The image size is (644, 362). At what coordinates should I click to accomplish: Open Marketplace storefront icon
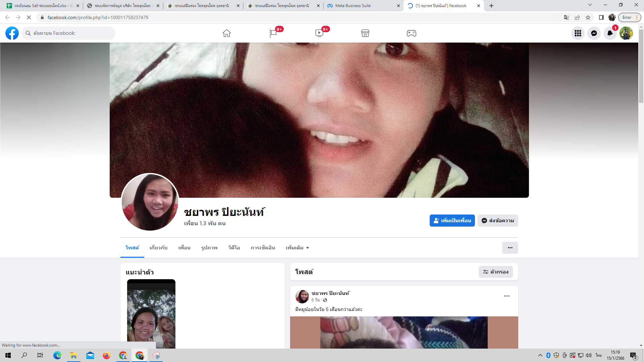tap(365, 33)
